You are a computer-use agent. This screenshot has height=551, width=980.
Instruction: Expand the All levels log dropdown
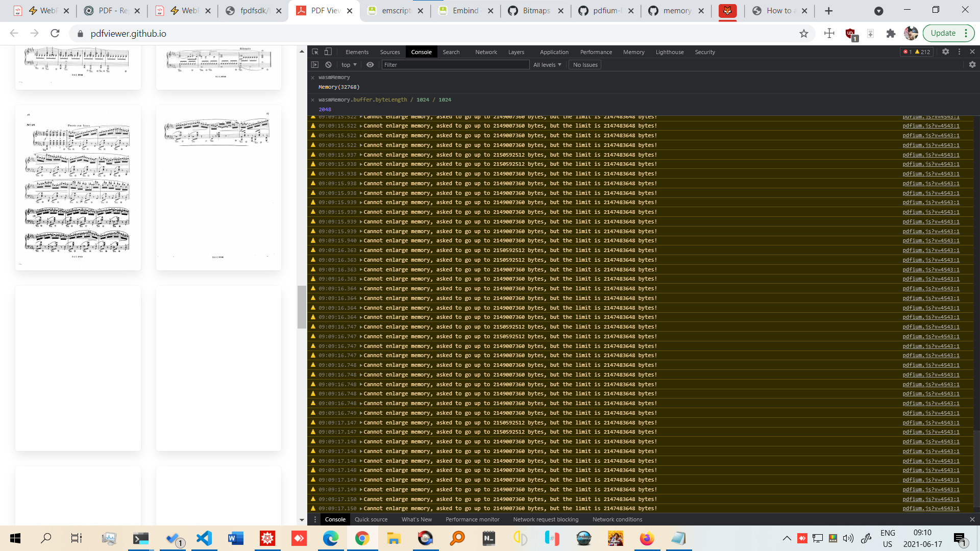[x=547, y=65]
